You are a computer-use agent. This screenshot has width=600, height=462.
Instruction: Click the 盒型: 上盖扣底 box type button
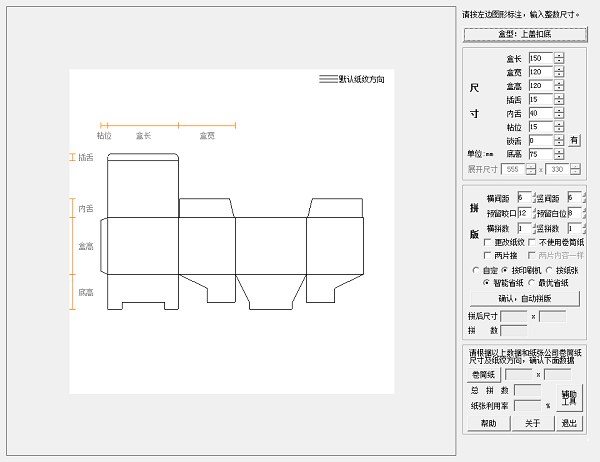pos(524,34)
